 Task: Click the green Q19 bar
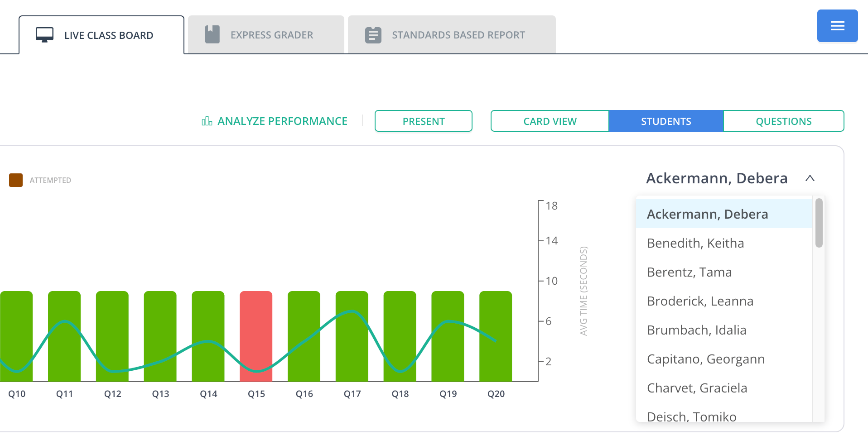point(448,336)
